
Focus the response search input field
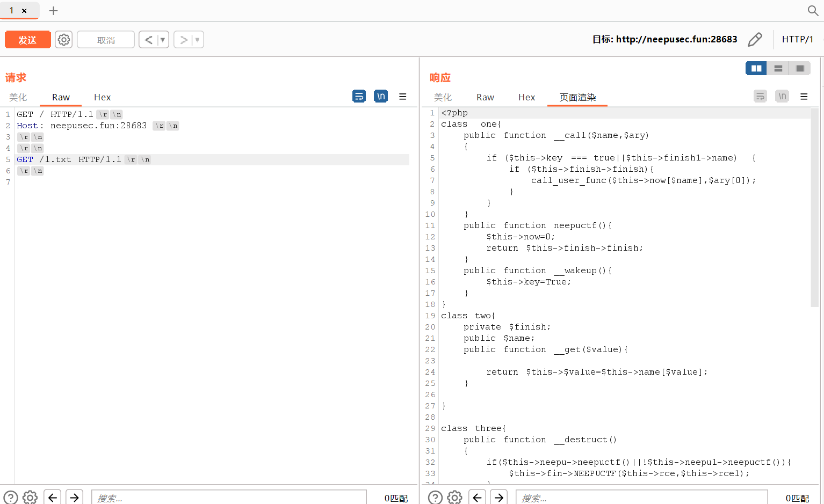642,498
